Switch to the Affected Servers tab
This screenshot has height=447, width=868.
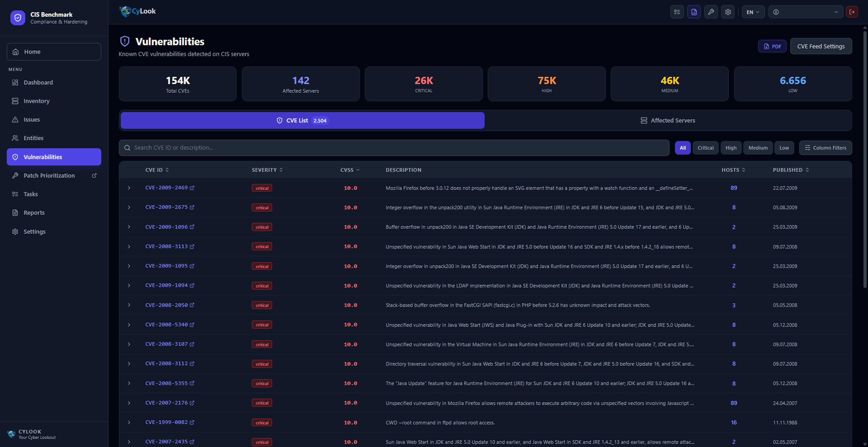pyautogui.click(x=668, y=121)
